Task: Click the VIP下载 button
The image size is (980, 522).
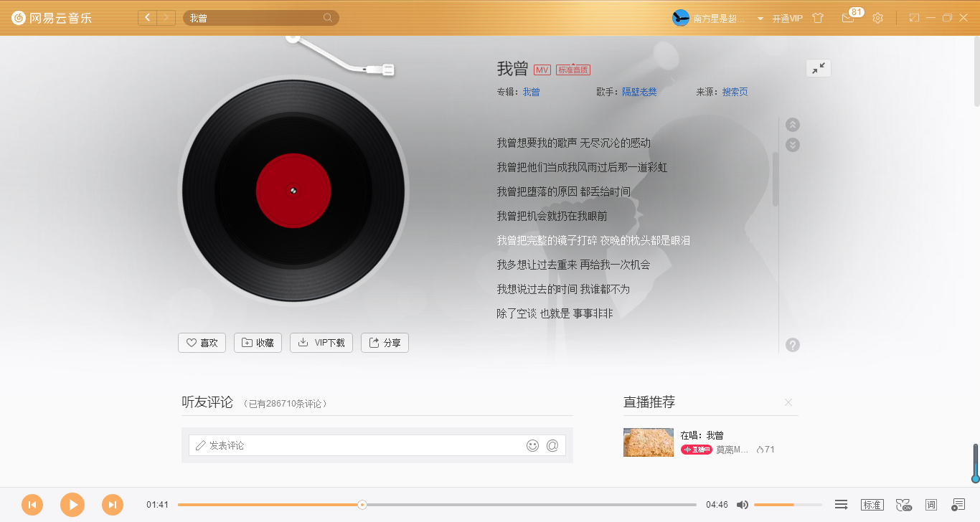Action: (x=321, y=343)
